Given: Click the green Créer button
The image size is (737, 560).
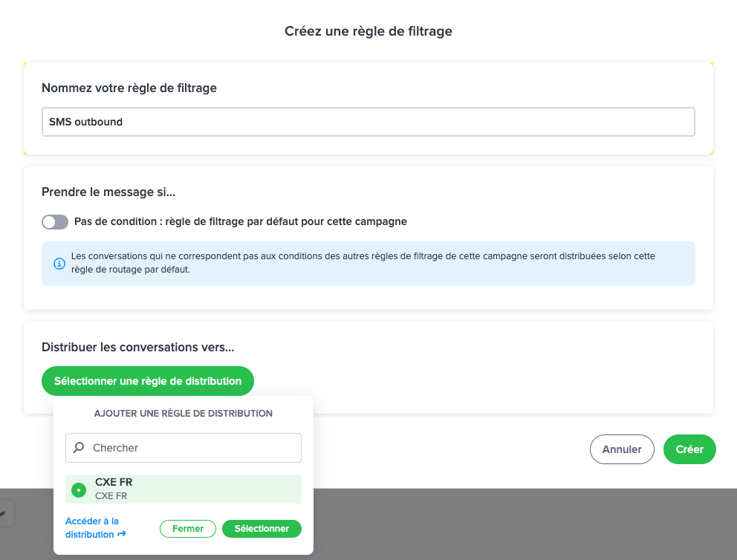Looking at the screenshot, I should click(x=689, y=449).
